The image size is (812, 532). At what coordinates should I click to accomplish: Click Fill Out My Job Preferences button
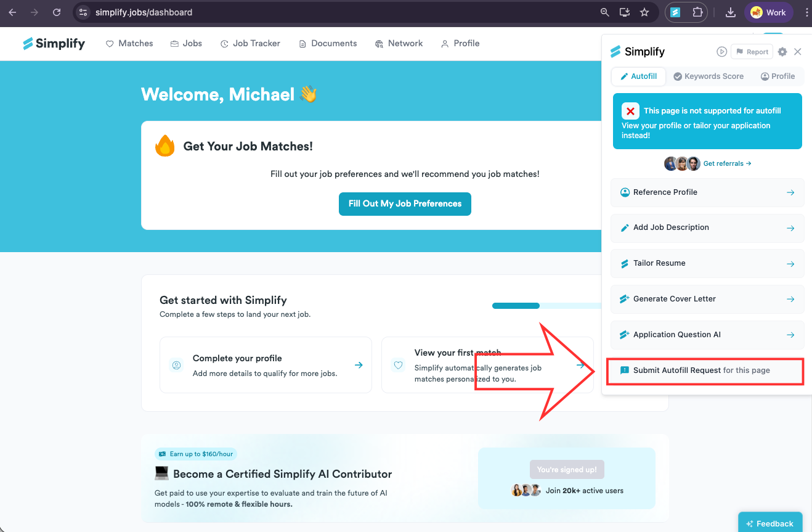[x=405, y=204]
